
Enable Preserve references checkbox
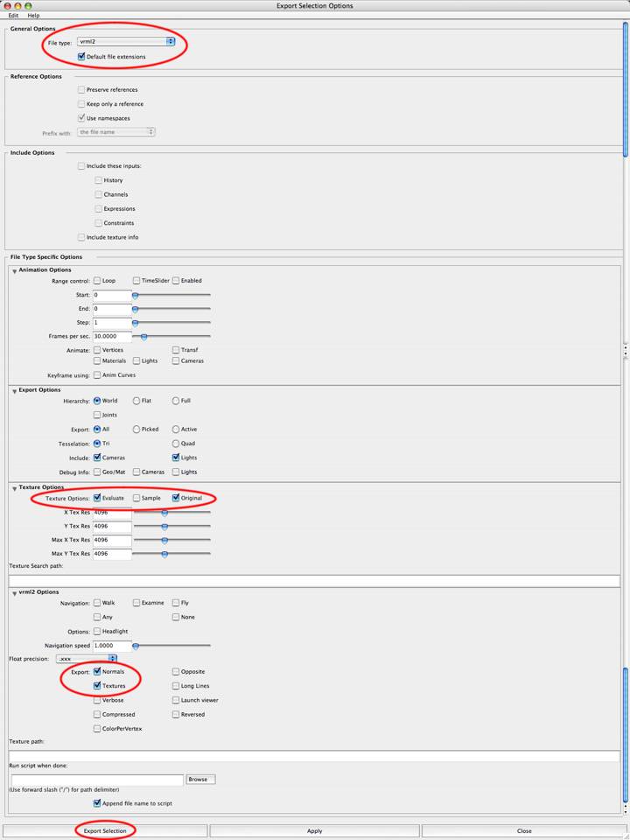click(x=81, y=89)
